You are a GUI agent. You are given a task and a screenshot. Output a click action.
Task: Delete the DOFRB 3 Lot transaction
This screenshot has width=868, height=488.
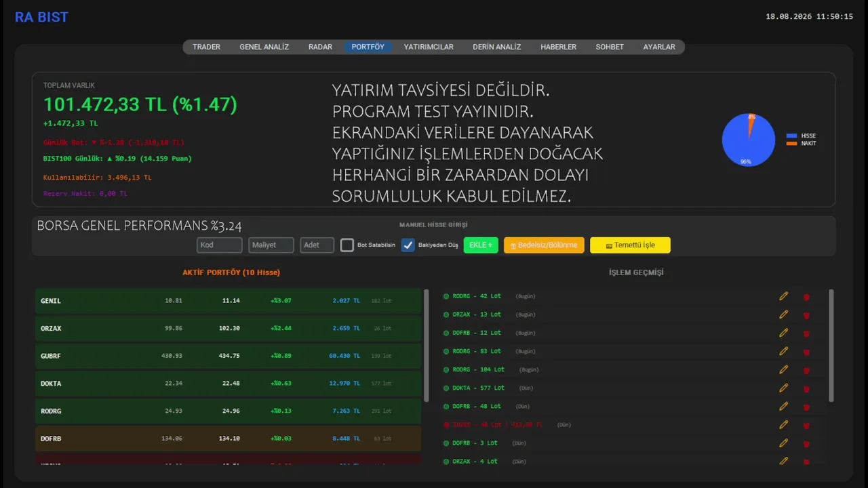tap(806, 443)
